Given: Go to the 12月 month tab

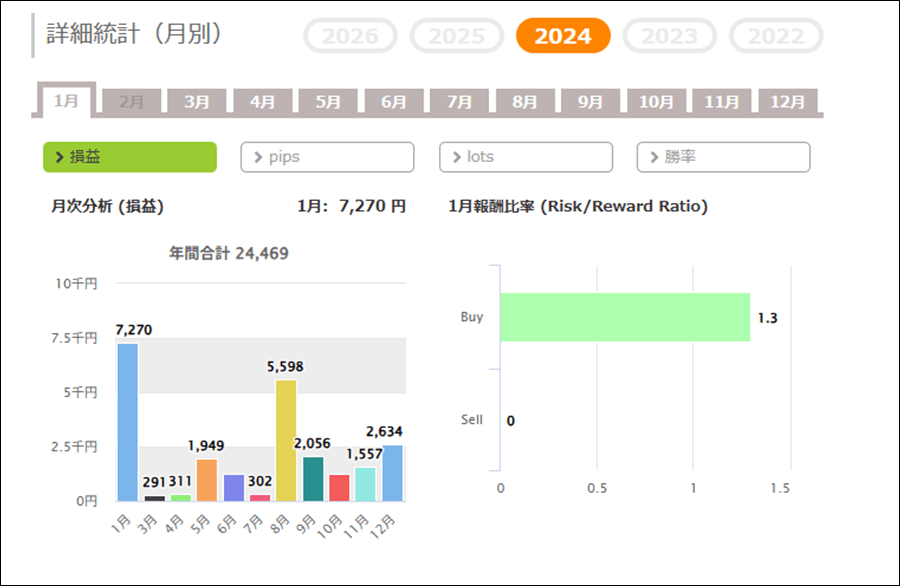Looking at the screenshot, I should [788, 102].
